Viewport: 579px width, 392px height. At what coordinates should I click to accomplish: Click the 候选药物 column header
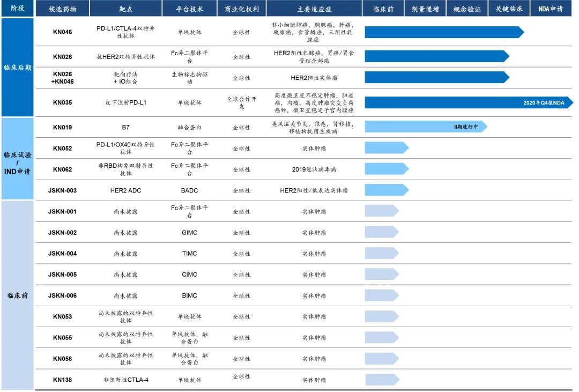point(62,10)
